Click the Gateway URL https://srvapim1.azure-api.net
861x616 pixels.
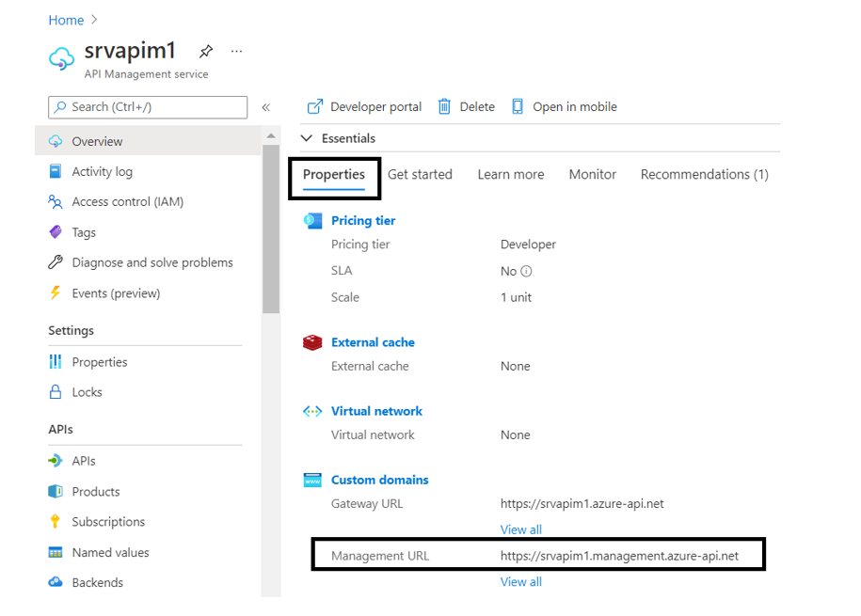[582, 504]
